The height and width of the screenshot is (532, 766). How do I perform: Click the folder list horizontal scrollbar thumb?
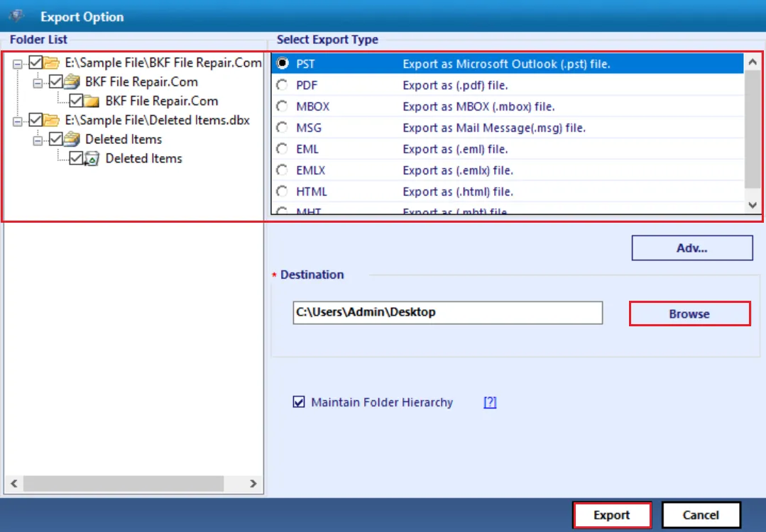[x=124, y=483]
